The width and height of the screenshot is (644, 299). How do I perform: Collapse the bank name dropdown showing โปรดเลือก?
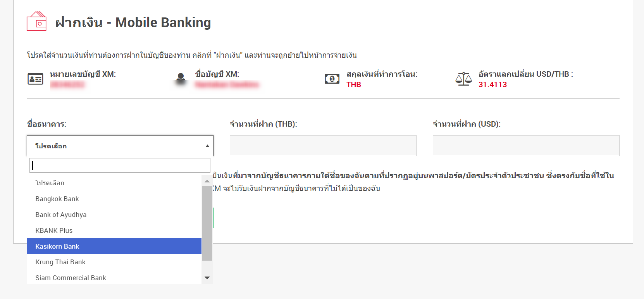click(x=120, y=146)
